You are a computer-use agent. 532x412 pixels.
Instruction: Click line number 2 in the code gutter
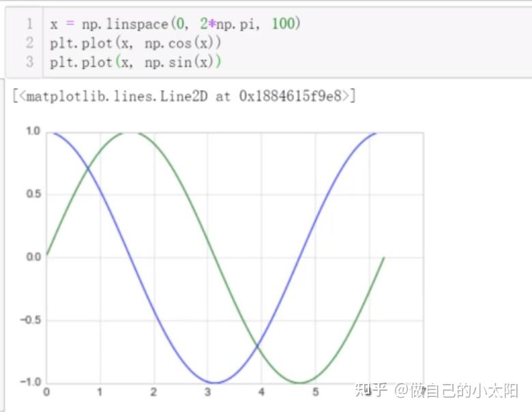(x=29, y=43)
